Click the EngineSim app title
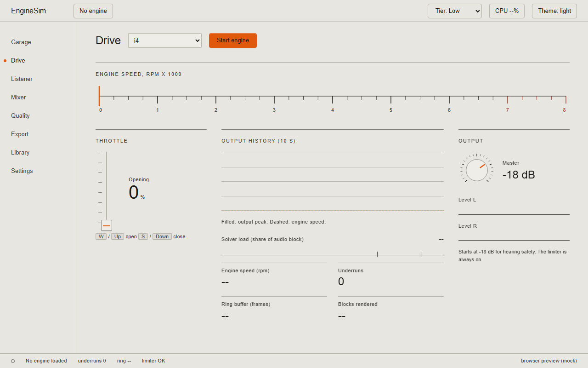Image resolution: width=588 pixels, height=368 pixels. click(28, 11)
